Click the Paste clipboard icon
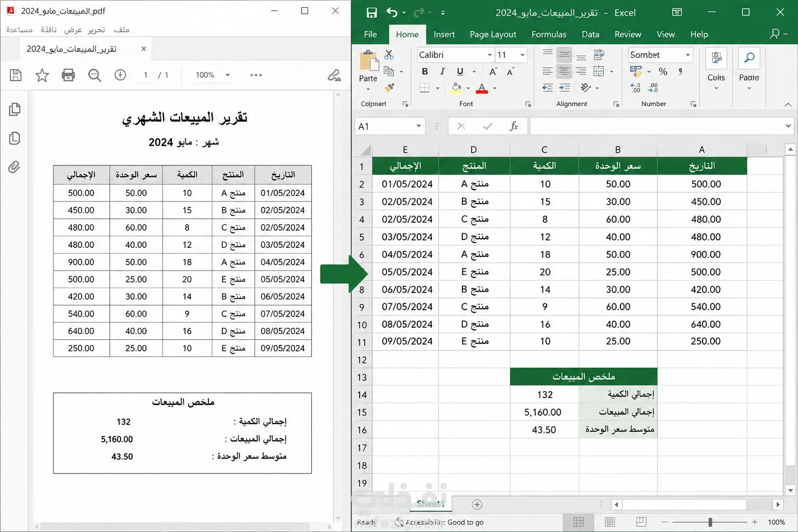798x532 pixels. [368, 61]
